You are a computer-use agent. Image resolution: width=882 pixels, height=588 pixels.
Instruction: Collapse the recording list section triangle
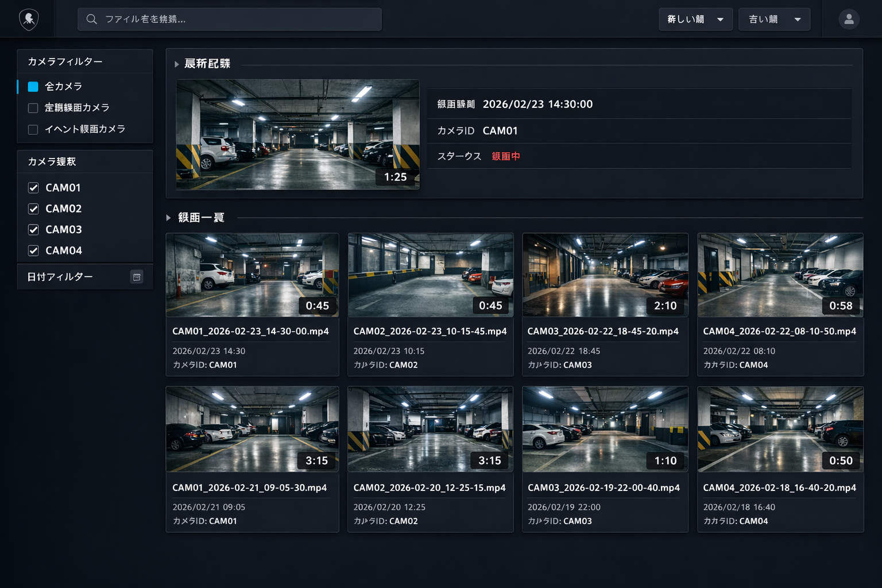[168, 218]
